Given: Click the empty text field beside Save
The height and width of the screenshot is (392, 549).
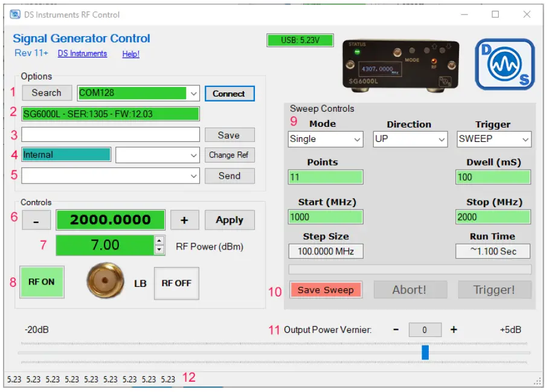Looking at the screenshot, I should point(111,135).
